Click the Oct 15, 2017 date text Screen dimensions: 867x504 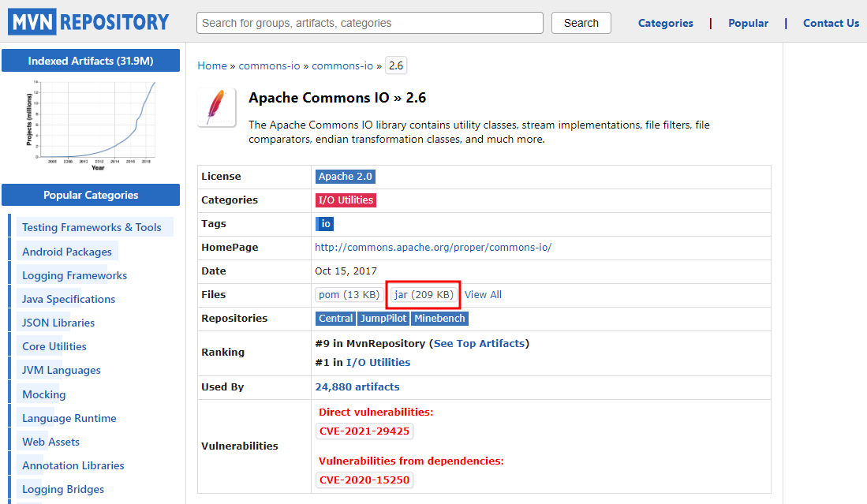click(x=346, y=271)
